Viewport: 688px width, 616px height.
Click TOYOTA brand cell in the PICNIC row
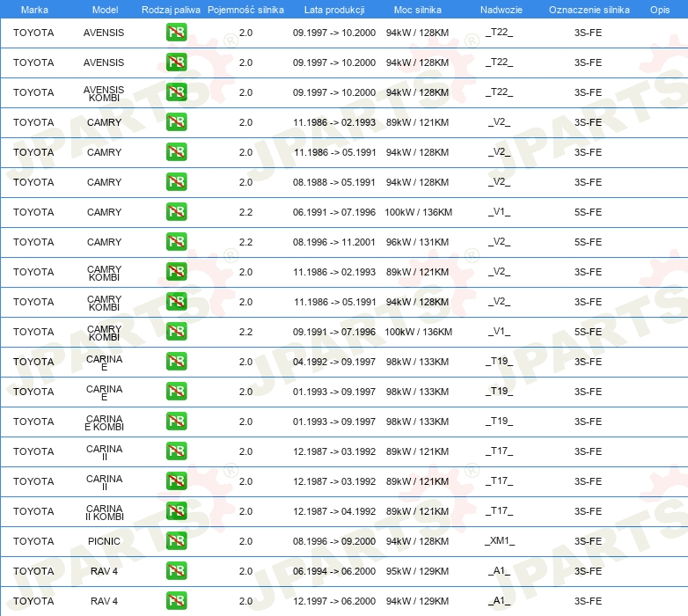click(x=33, y=541)
